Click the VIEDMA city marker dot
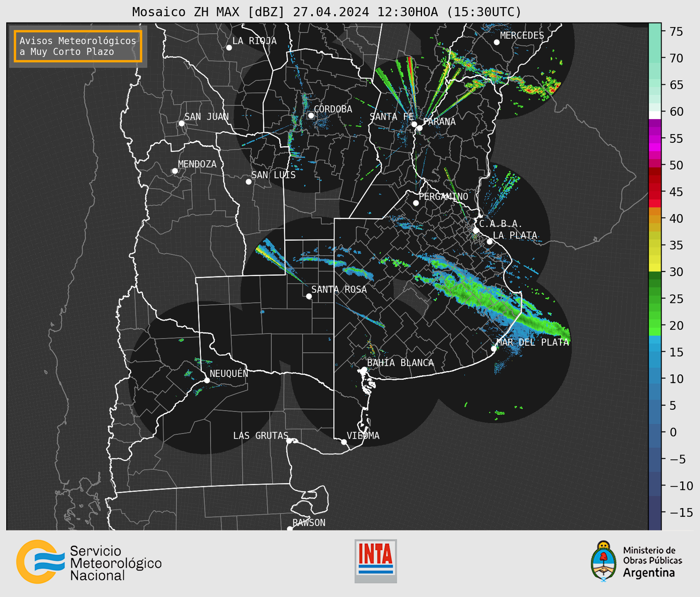Viewport: 700px width, 597px height. pyautogui.click(x=344, y=442)
